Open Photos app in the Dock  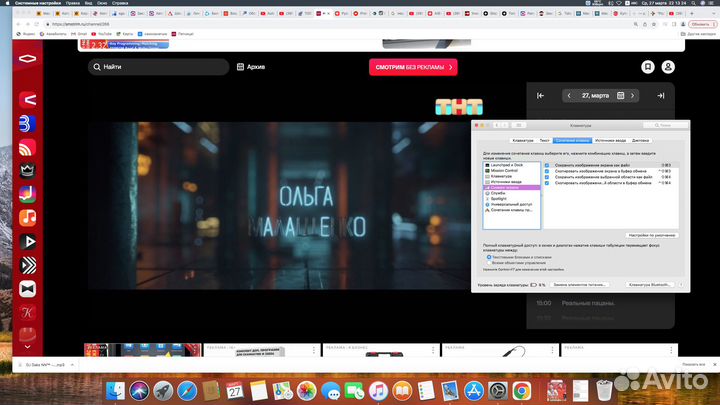point(306,391)
